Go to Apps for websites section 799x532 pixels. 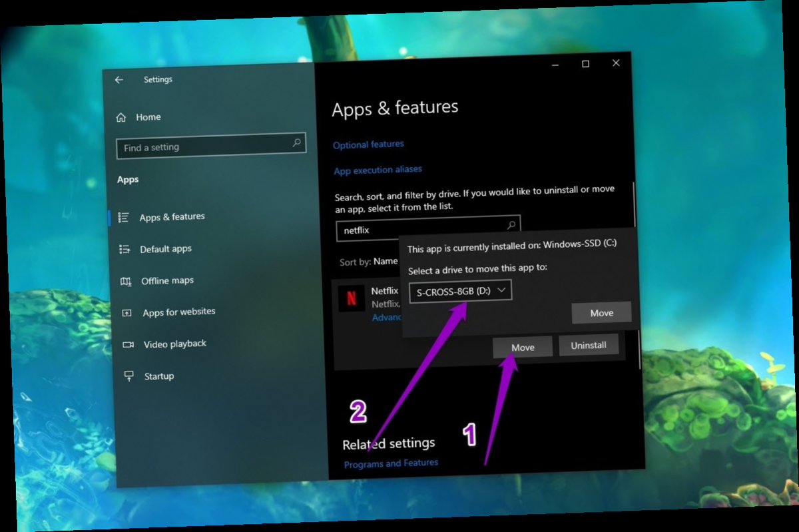coord(179,312)
